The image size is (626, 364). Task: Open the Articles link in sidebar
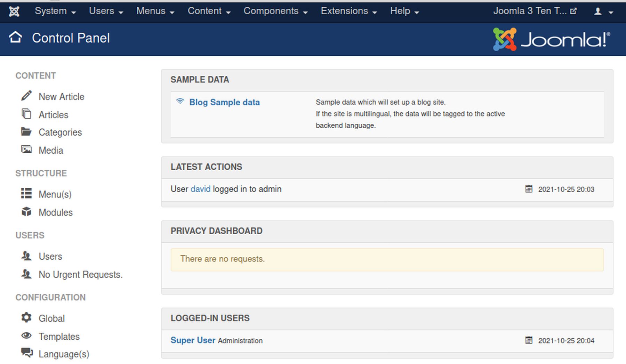(54, 115)
